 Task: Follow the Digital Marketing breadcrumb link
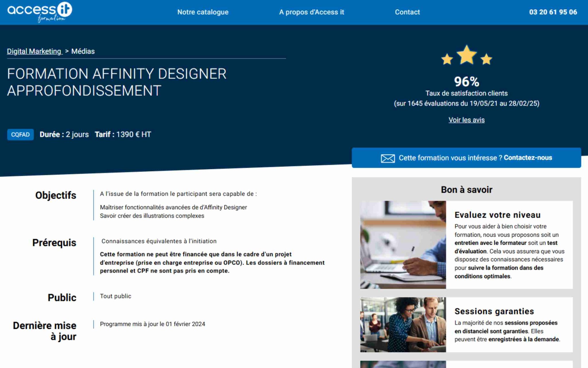[x=34, y=51]
